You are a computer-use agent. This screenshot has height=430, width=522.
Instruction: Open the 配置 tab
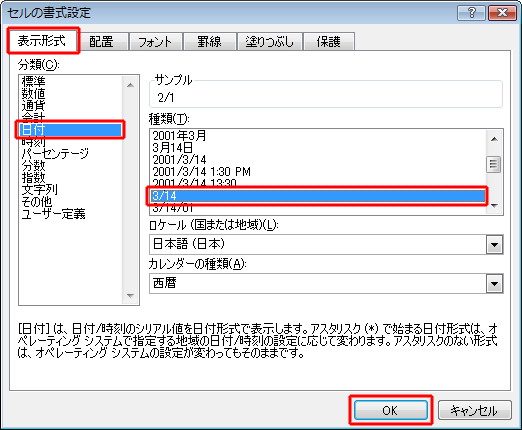point(101,42)
